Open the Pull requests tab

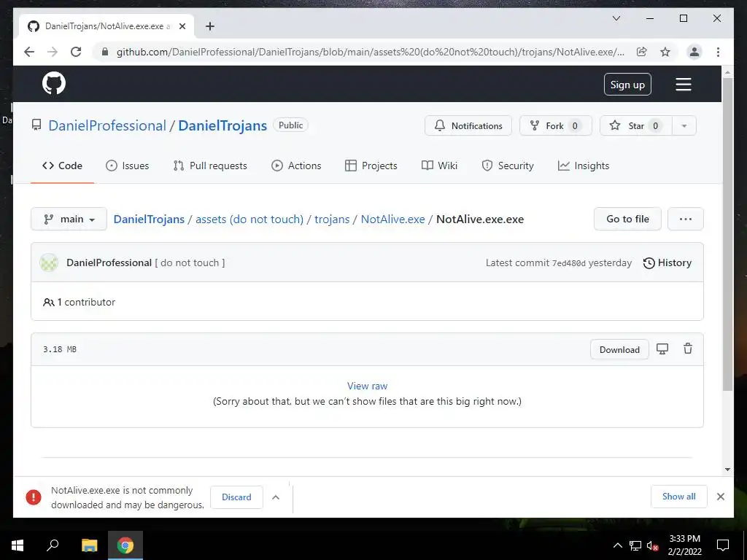[x=210, y=166]
